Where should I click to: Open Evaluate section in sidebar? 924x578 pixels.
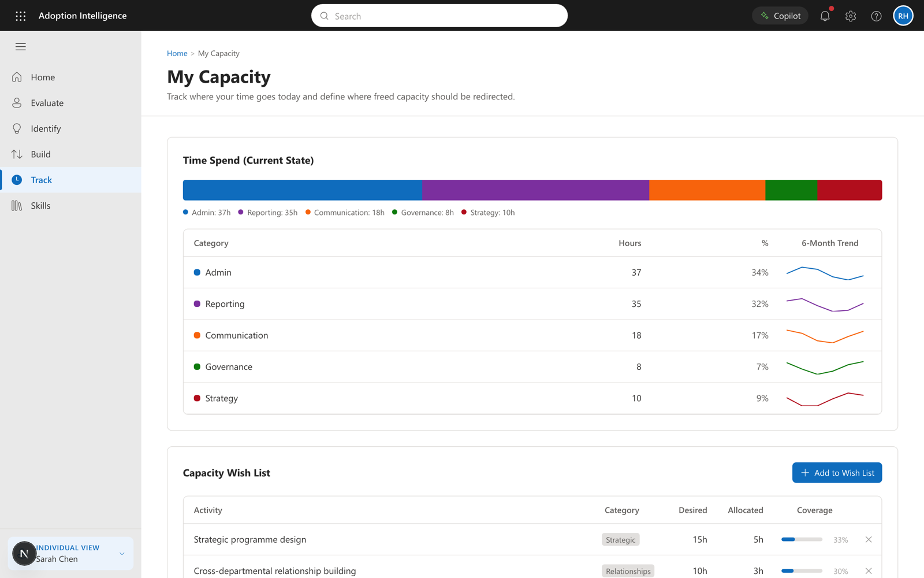pos(70,103)
